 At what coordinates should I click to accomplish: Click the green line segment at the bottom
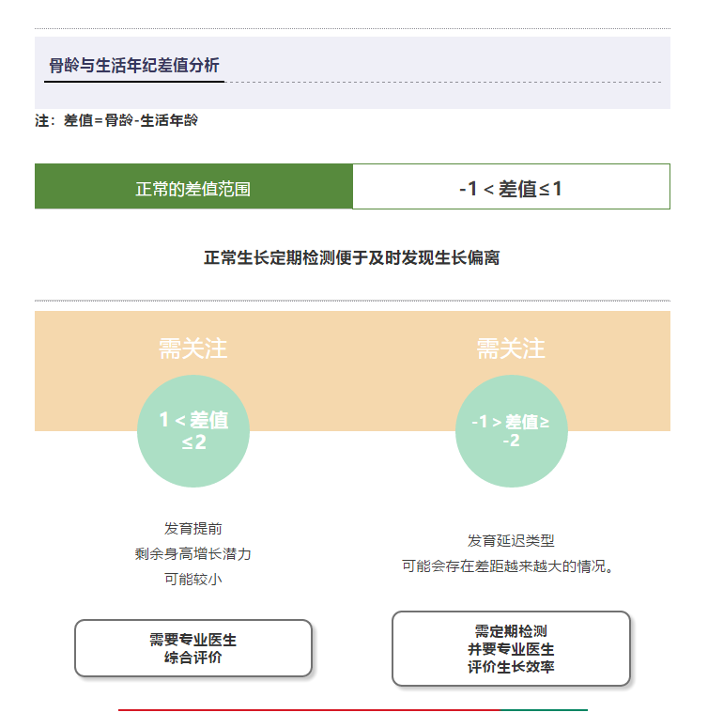click(545, 710)
